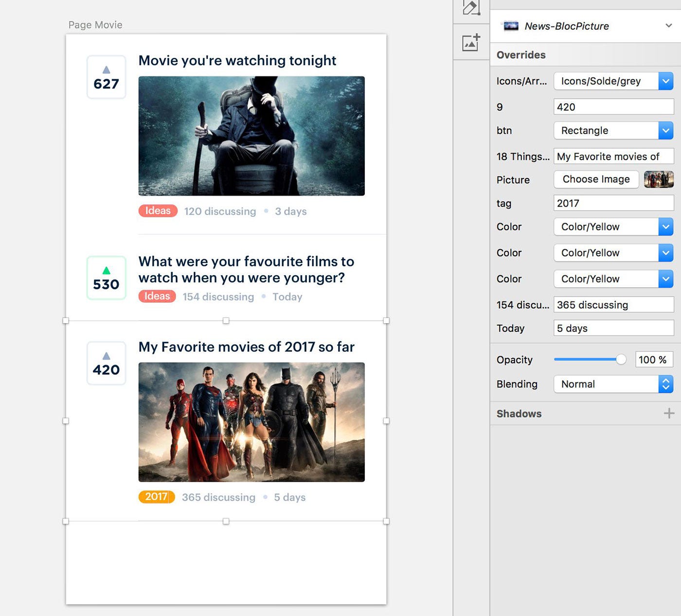Click the Today text on canvas

pos(287,297)
